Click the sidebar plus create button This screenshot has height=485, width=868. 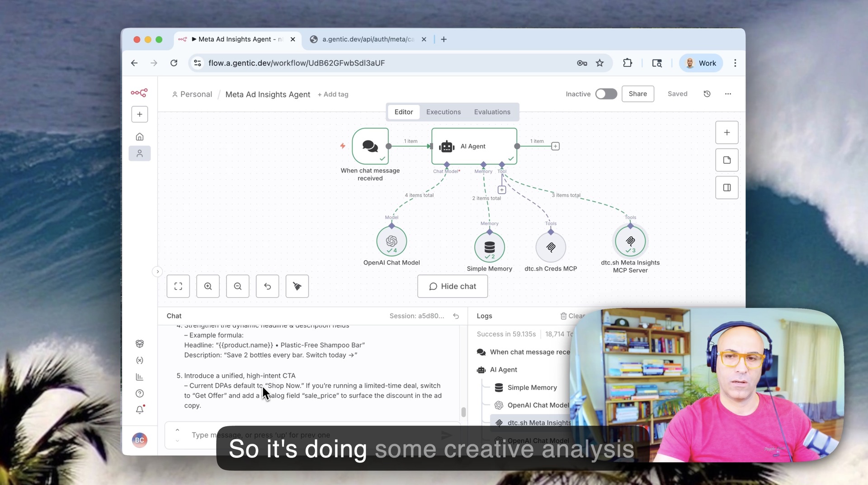coord(140,114)
